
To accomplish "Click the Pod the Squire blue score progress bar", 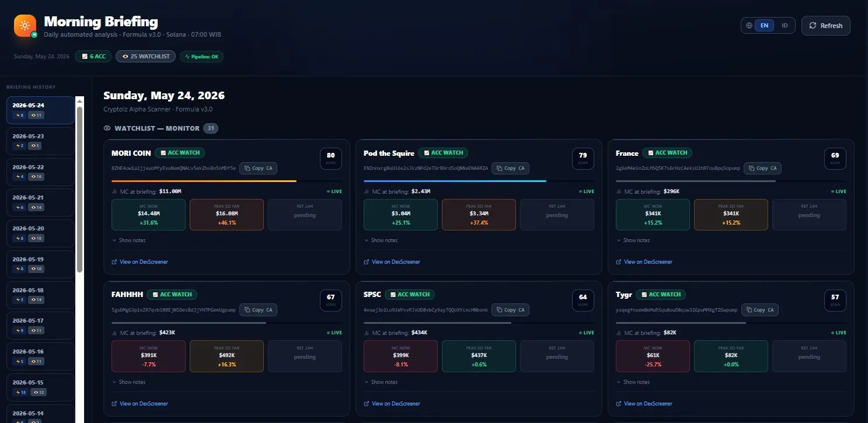I will coord(455,181).
